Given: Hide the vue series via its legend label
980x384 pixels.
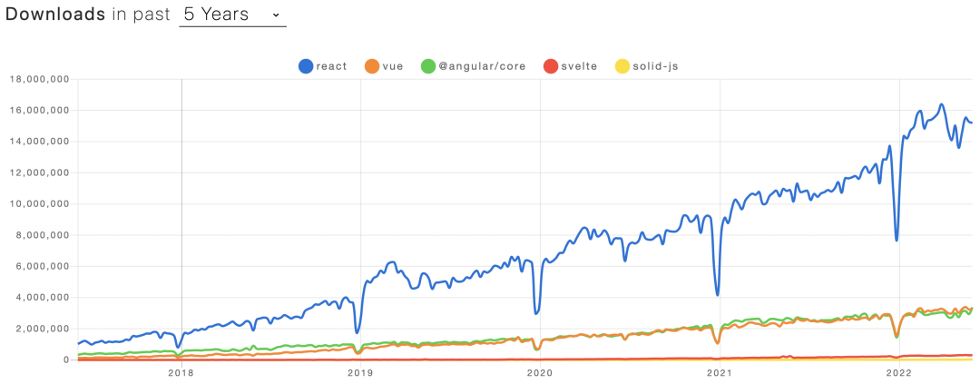Looking at the screenshot, I should pos(394,65).
